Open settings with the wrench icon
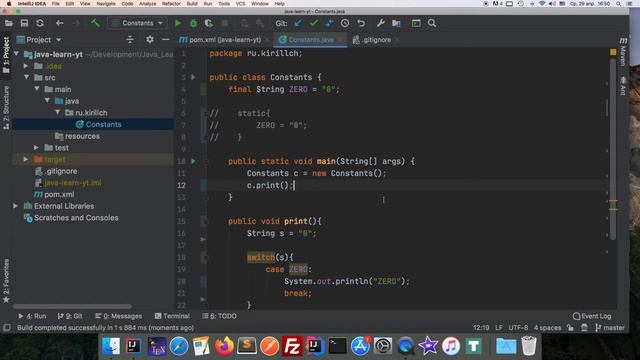 click(380, 23)
